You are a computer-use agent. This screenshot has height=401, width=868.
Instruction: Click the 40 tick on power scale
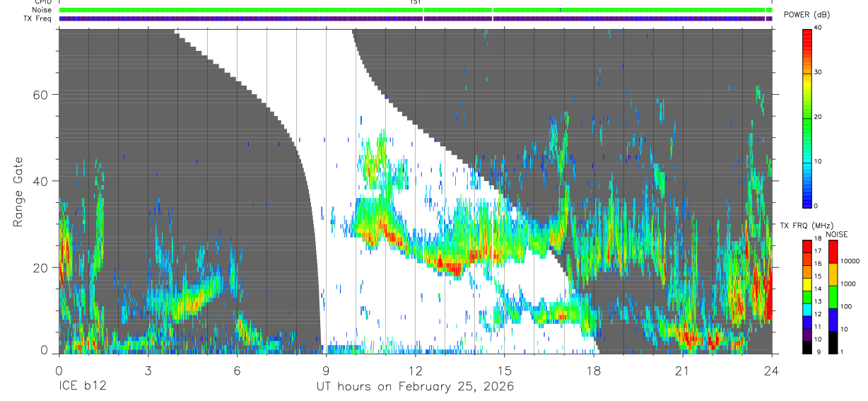click(818, 28)
